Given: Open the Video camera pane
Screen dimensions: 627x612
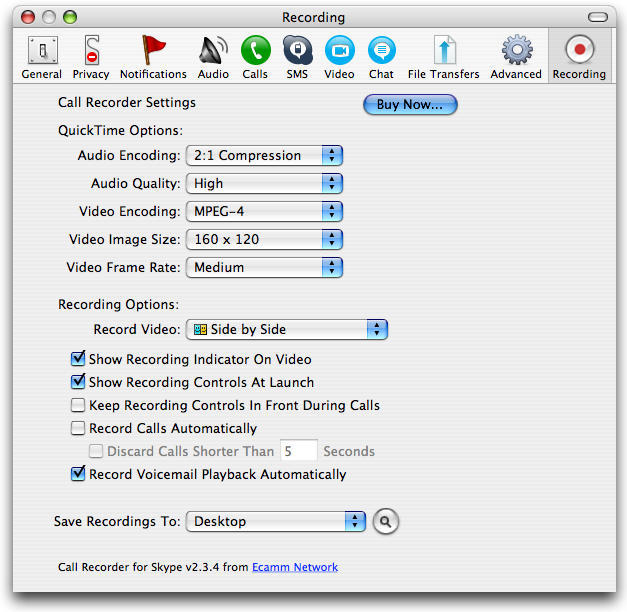Looking at the screenshot, I should click(x=339, y=57).
